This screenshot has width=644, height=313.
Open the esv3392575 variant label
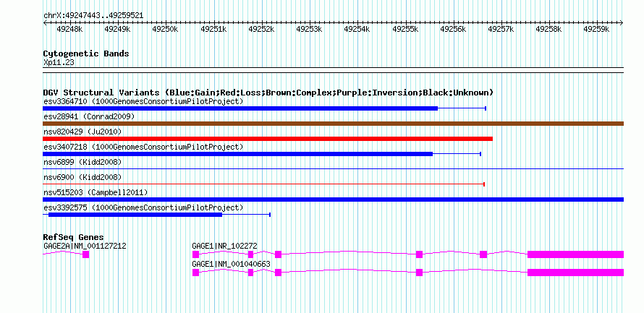pos(143,207)
